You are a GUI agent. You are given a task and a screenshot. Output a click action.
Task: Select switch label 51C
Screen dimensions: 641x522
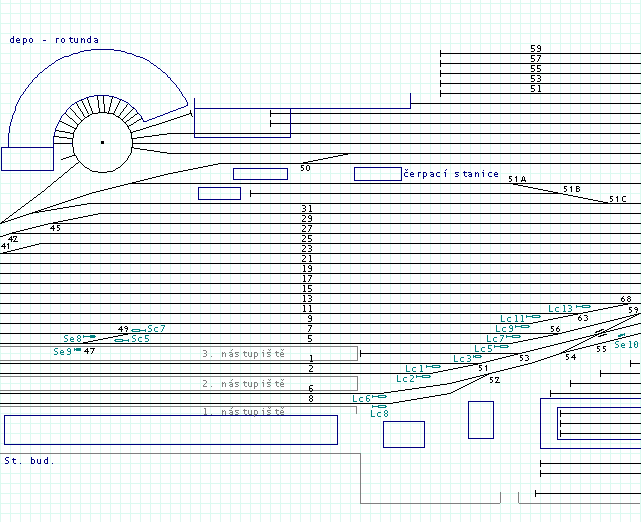[618, 199]
